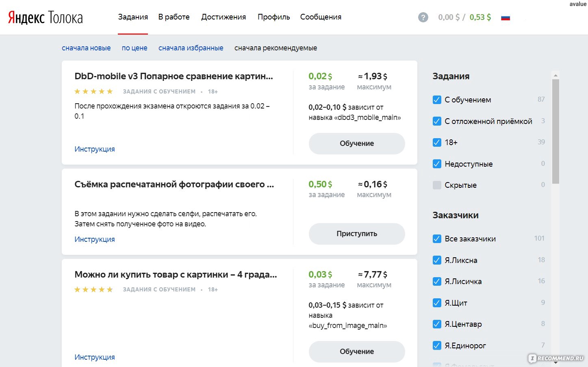The width and height of the screenshot is (588, 367).
Task: Click the 0,03 $ task price
Action: [320, 275]
